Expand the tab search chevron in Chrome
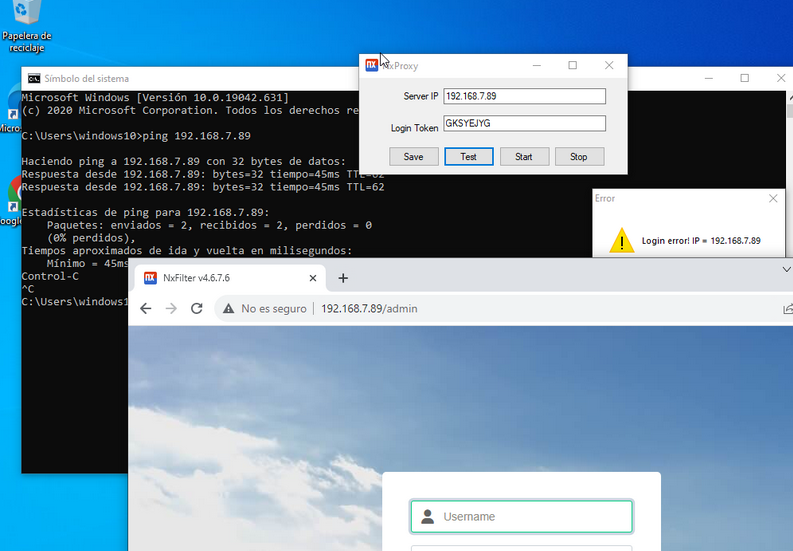Viewport: 793px width, 551px height. click(785, 270)
